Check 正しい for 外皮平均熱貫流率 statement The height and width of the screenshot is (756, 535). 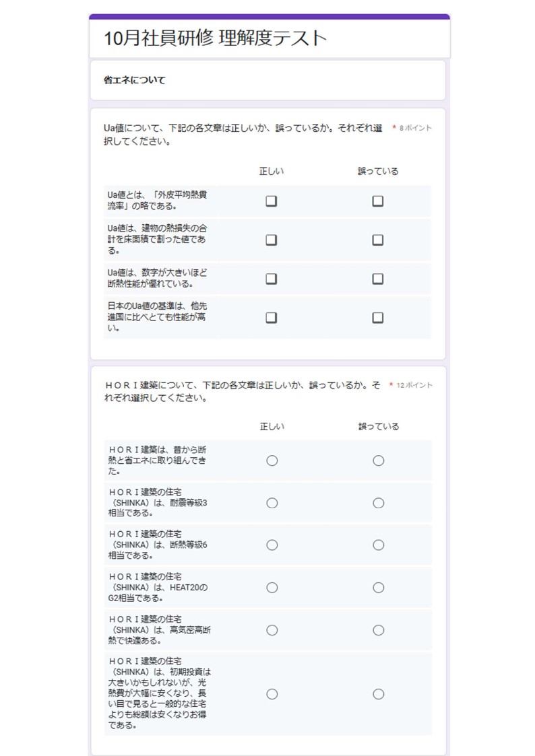[272, 201]
